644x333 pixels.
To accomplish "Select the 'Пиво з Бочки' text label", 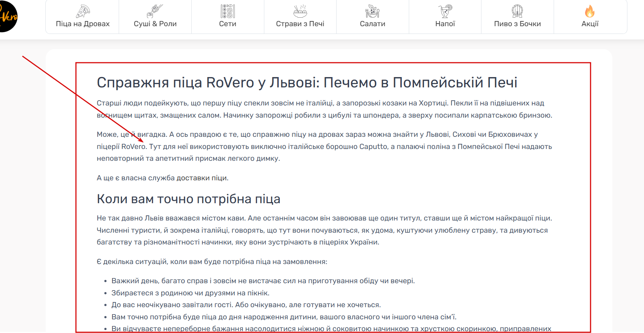I will pyautogui.click(x=517, y=24).
